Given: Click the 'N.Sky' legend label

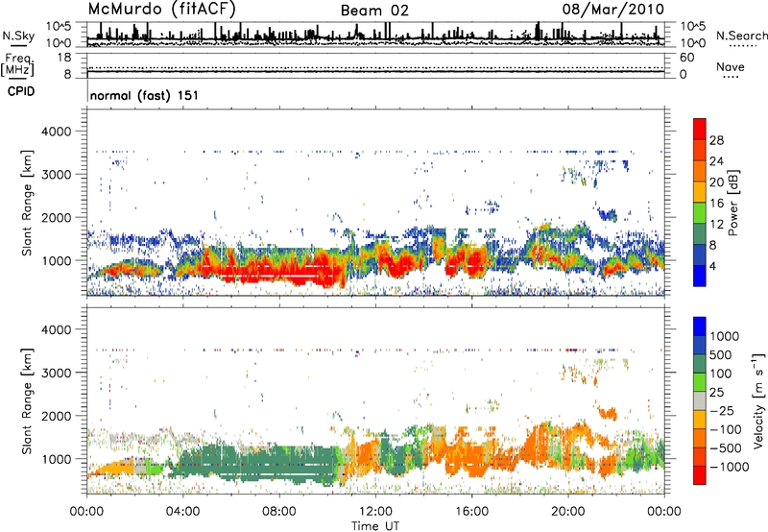Looking at the screenshot, I should [18, 36].
